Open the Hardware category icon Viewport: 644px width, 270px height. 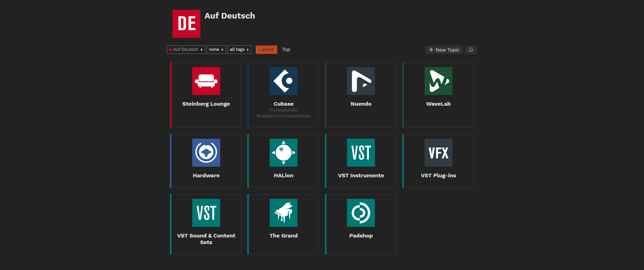[206, 153]
